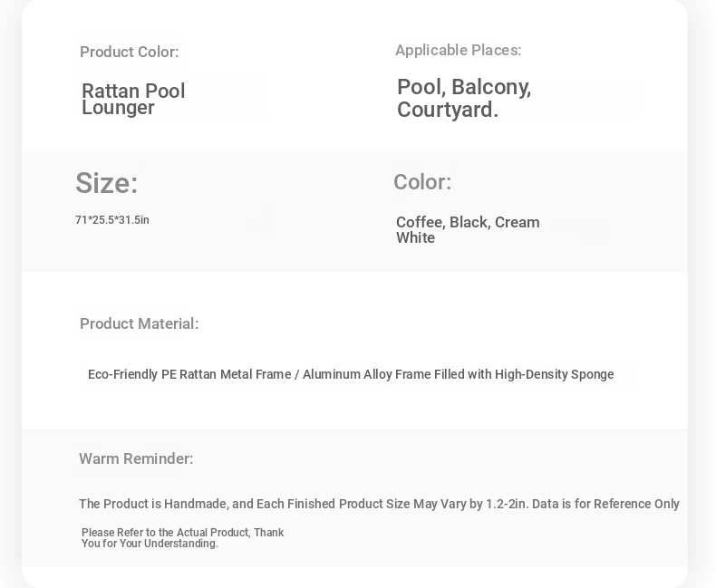Select the Rattan Pool Lounger text
This screenshot has width=716, height=588.
(133, 99)
